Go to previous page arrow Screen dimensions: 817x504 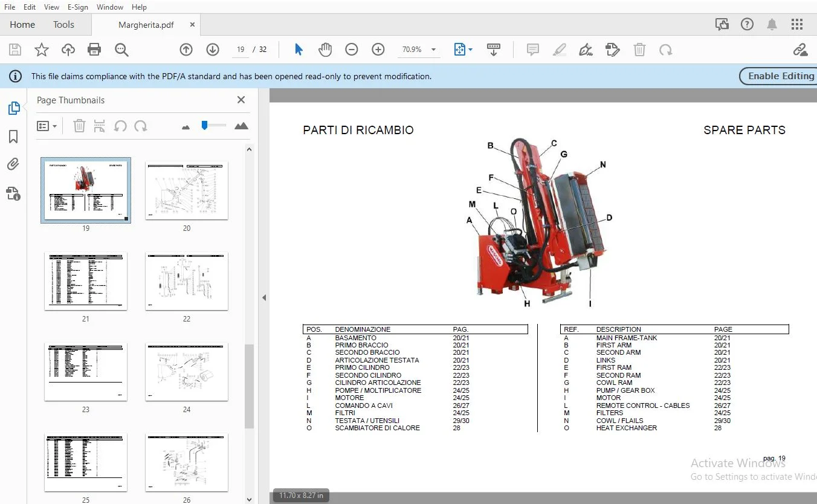(x=186, y=50)
